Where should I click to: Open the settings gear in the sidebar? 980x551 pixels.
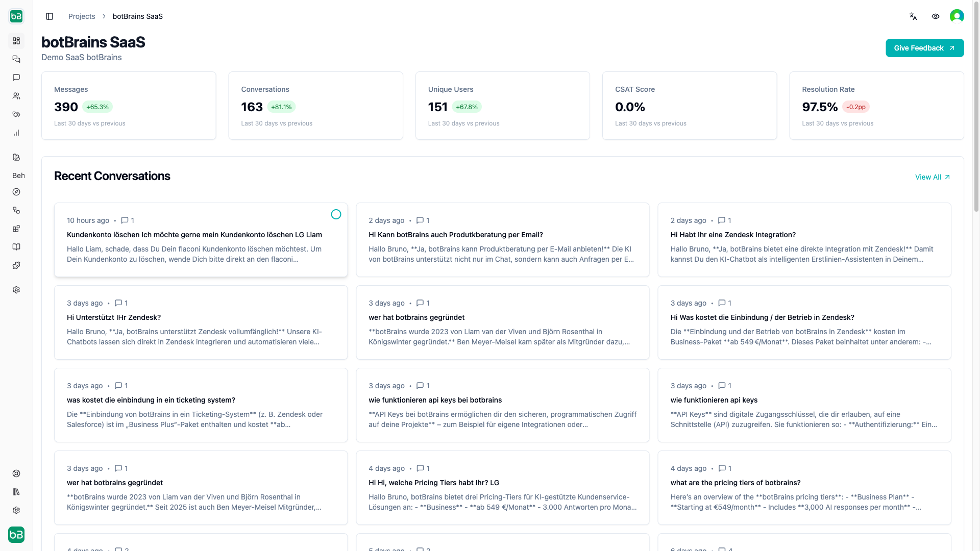coord(16,290)
